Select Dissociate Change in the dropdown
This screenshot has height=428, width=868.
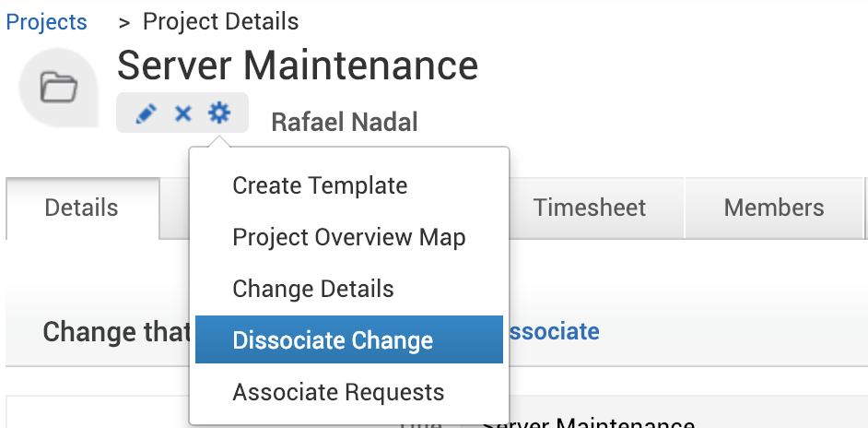click(333, 340)
